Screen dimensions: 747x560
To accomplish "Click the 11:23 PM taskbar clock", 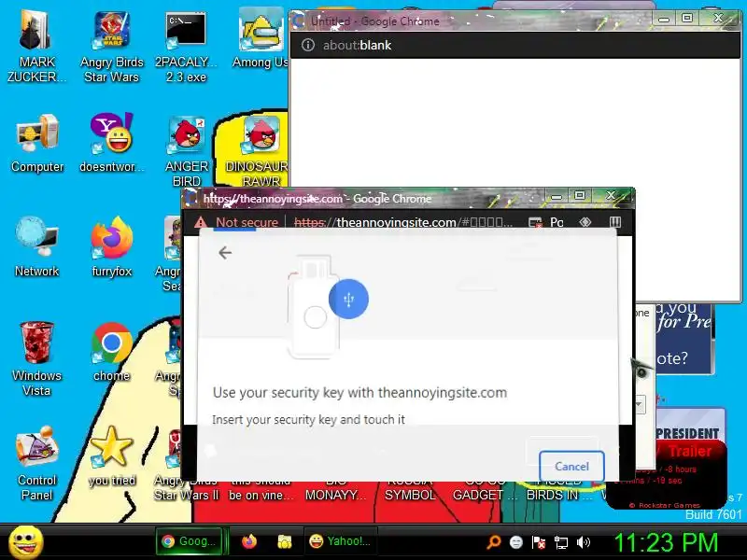I will tap(666, 542).
